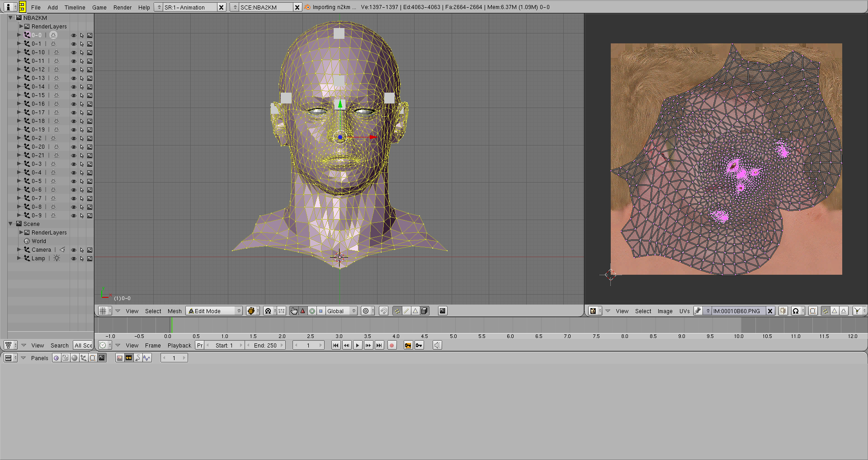Viewport: 868px width, 460px height.
Task: Expand the 0-1 object in outliner
Action: coord(19,44)
